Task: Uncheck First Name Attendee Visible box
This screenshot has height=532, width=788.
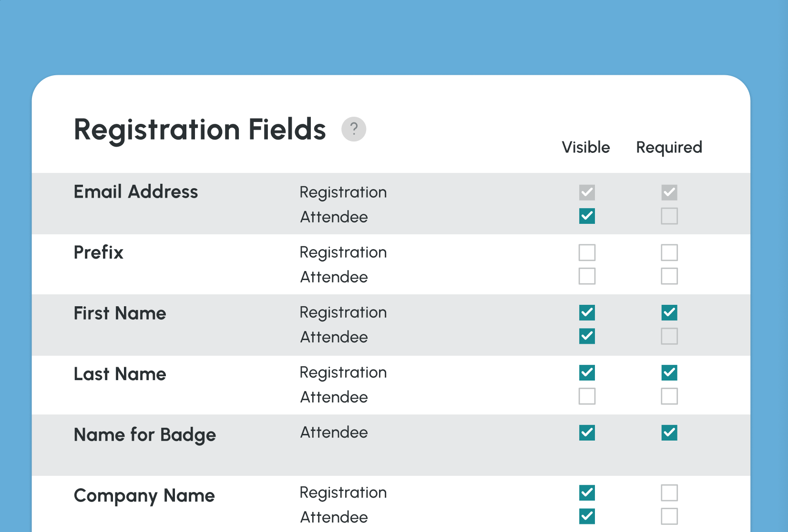Action: 587,336
